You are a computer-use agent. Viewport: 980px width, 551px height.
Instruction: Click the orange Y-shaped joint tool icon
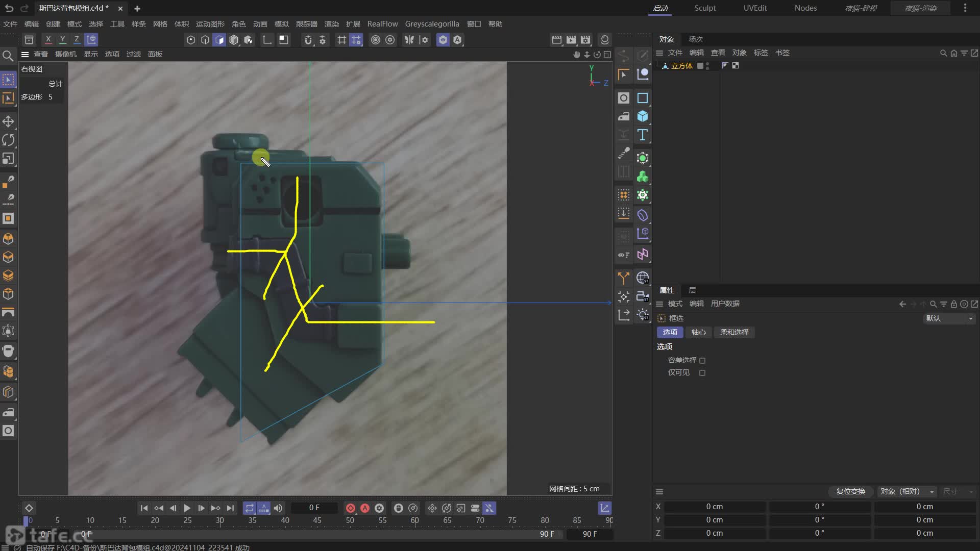click(x=623, y=278)
